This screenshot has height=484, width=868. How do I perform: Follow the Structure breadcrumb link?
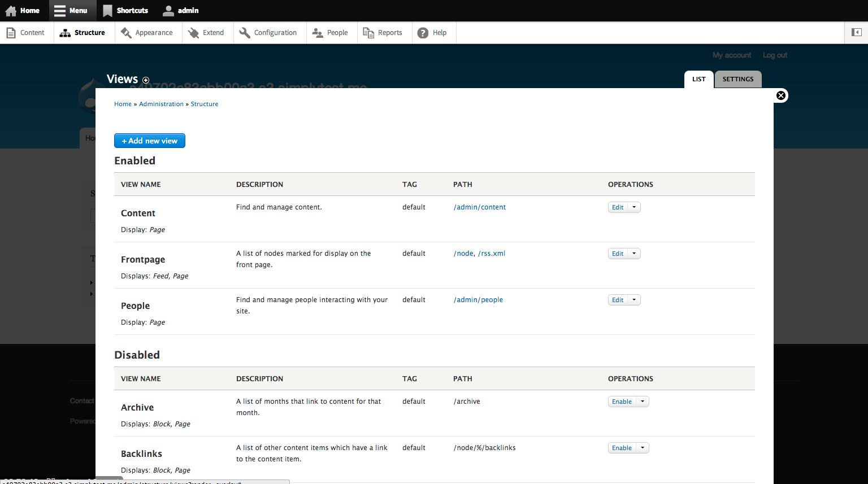tap(205, 104)
